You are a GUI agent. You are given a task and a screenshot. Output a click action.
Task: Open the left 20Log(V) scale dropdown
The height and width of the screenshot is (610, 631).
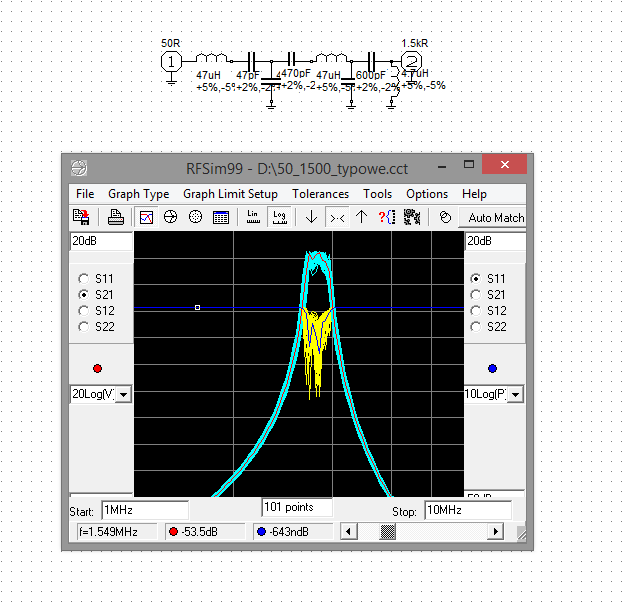(123, 395)
